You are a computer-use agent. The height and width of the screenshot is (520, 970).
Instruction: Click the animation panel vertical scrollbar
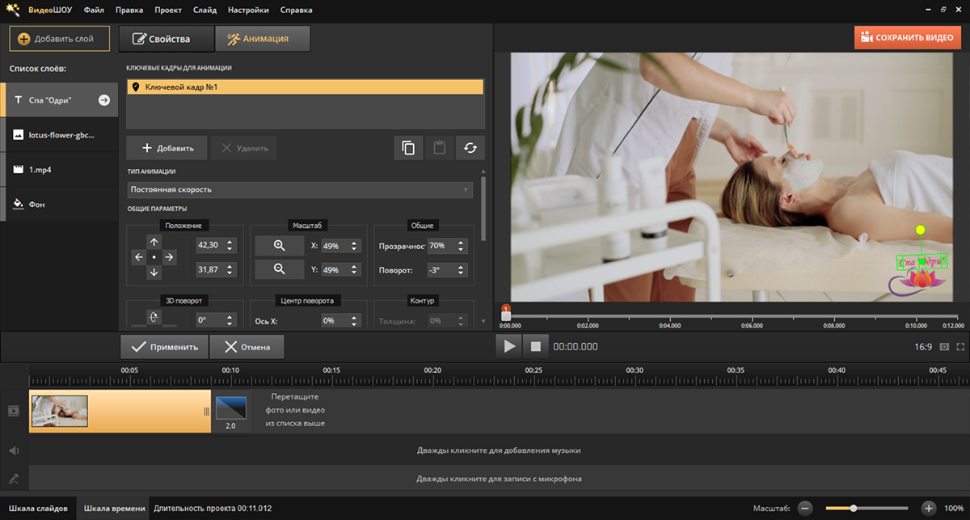click(x=483, y=209)
